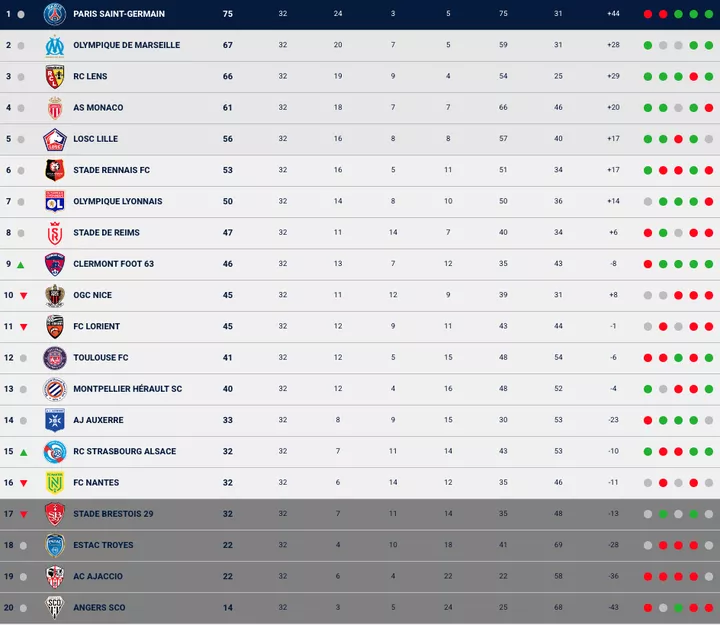Click the Olympique Lyonnais logo
Image resolution: width=720 pixels, height=625 pixels.
tap(54, 201)
